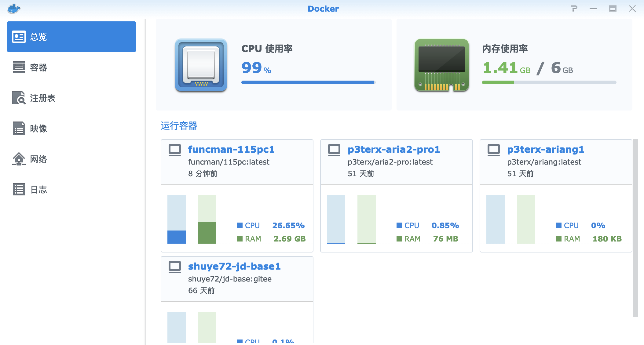Click the 26.65% CPU value

pos(288,225)
